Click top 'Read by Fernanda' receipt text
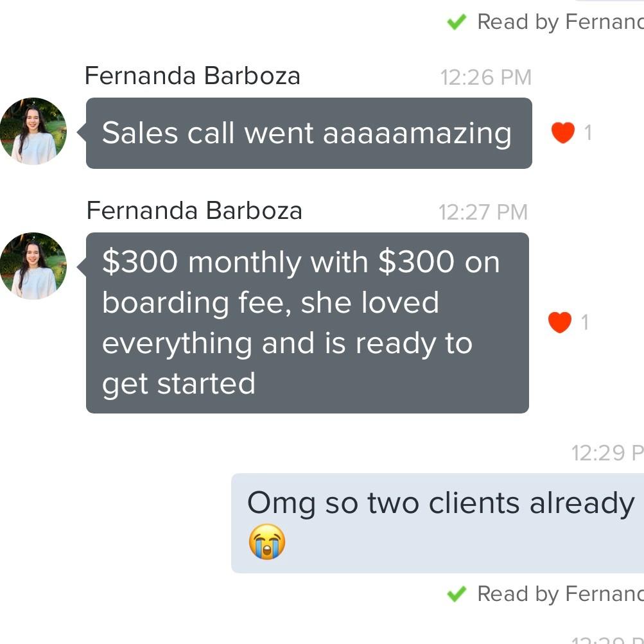Image resolution: width=644 pixels, height=644 pixels. pyautogui.click(x=559, y=22)
